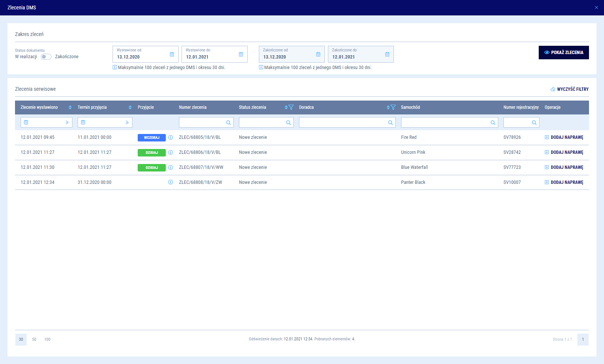Image resolution: width=604 pixels, height=364 pixels.
Task: Click the POKAŻ ZLECENIA button
Action: pyautogui.click(x=563, y=53)
